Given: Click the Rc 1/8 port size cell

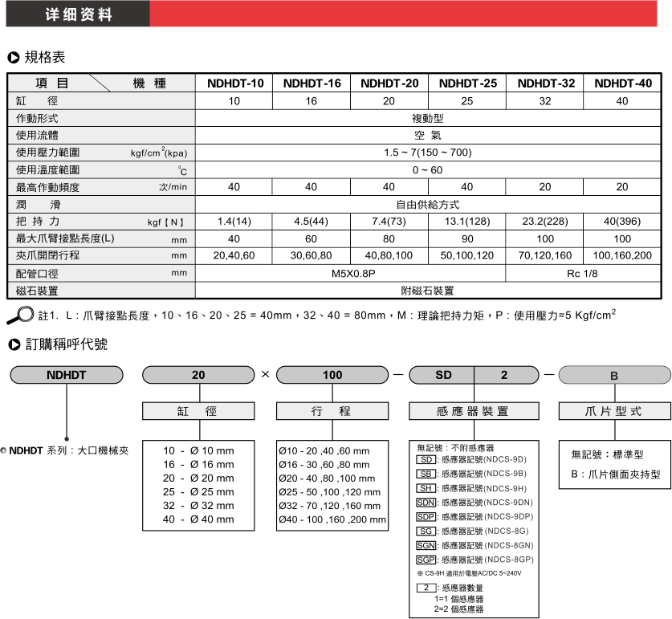Looking at the screenshot, I should click(587, 274).
